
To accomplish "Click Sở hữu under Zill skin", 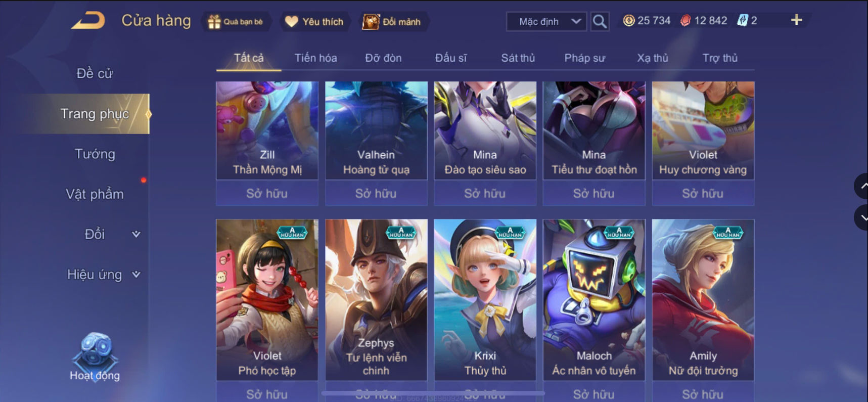I will click(x=267, y=193).
